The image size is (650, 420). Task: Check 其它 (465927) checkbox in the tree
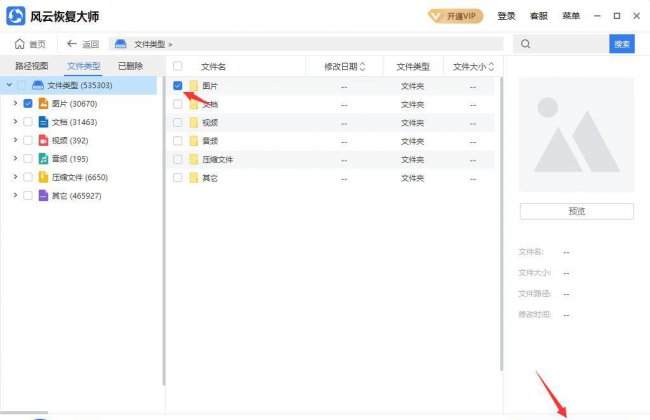coord(28,195)
